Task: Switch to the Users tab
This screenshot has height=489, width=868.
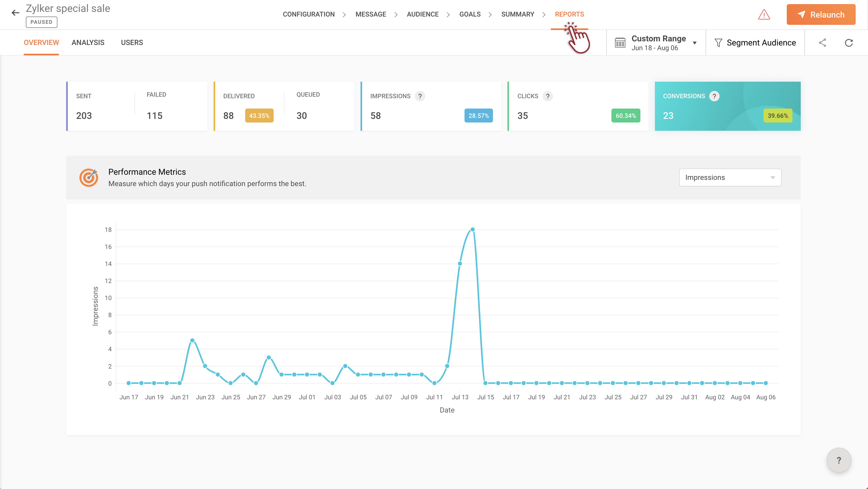Action: (x=132, y=43)
